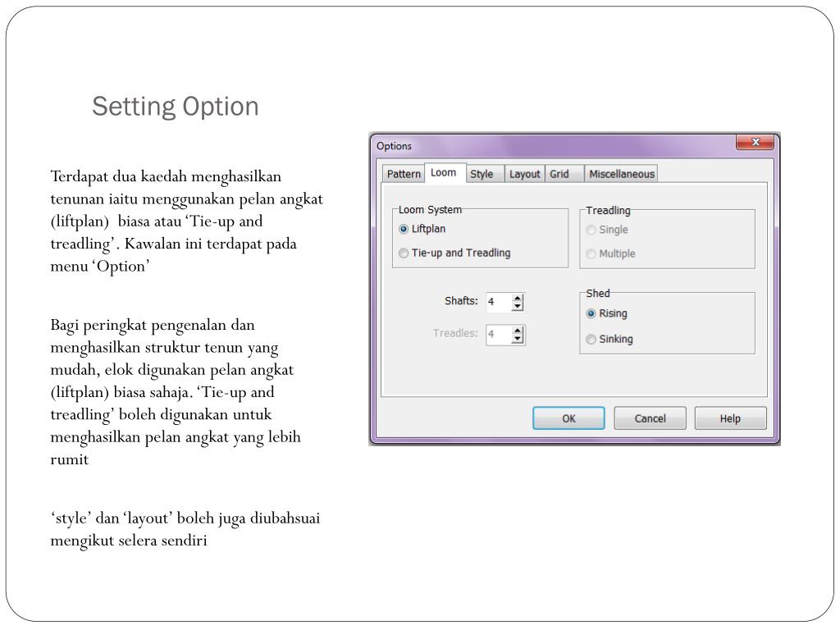Open the Miscellaneous tab
This screenshot has width=840, height=630.
pyautogui.click(x=622, y=174)
